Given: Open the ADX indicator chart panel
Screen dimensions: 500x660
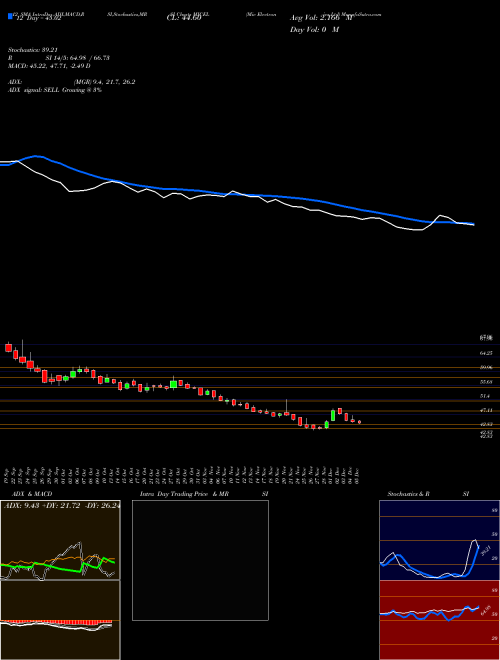Looking at the screenshot, I should (60, 540).
